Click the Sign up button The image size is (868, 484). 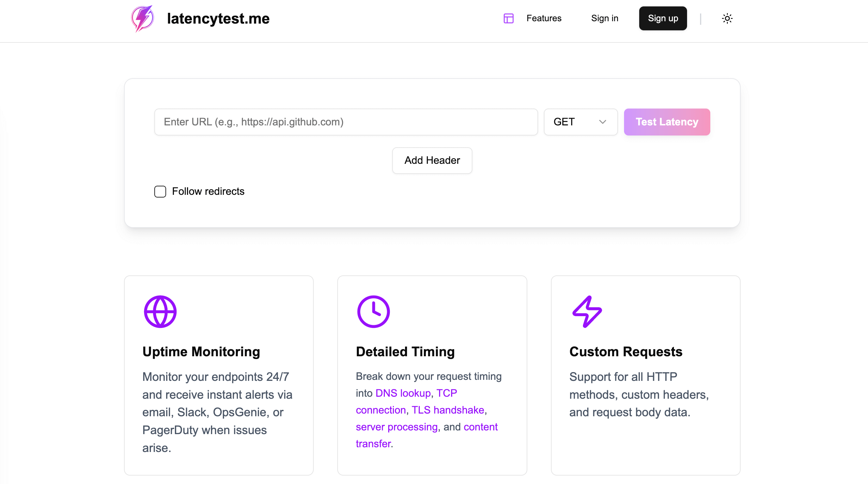[663, 18]
